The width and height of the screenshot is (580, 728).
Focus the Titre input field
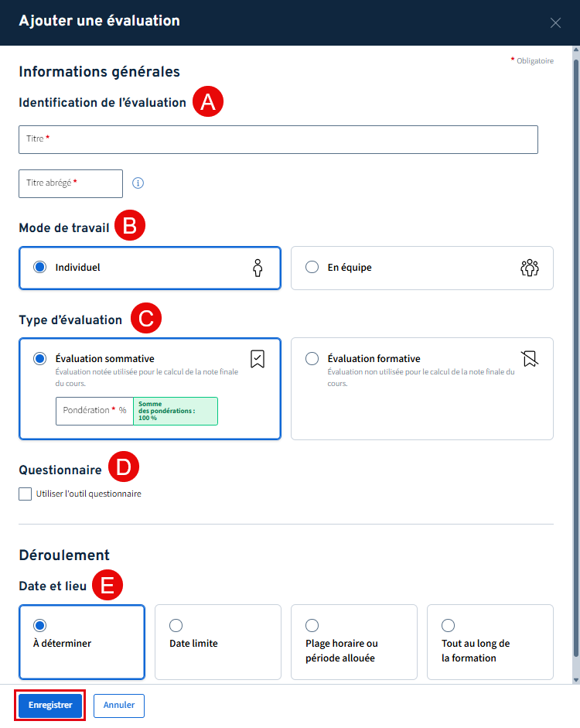(278, 139)
